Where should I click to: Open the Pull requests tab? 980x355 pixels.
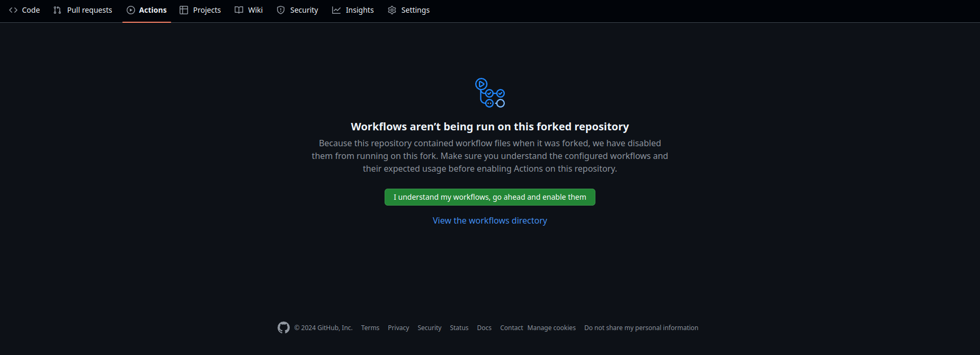83,10
